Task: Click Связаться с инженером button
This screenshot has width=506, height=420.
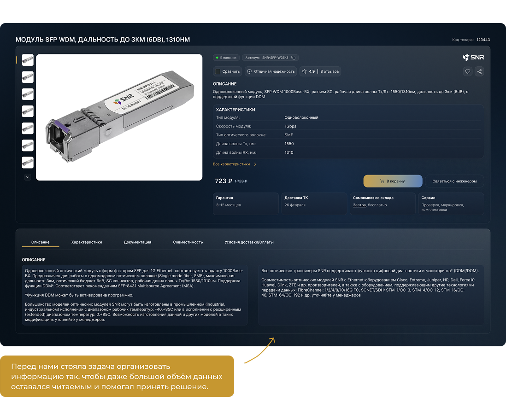Action: click(454, 181)
